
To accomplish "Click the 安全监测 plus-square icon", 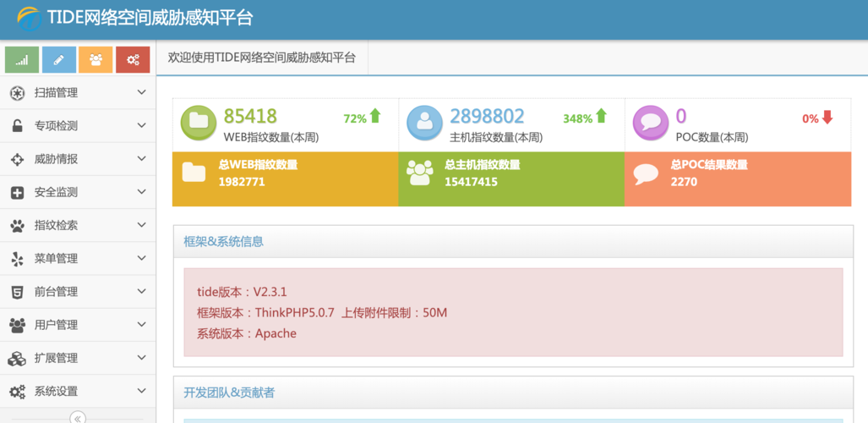I will [x=18, y=193].
